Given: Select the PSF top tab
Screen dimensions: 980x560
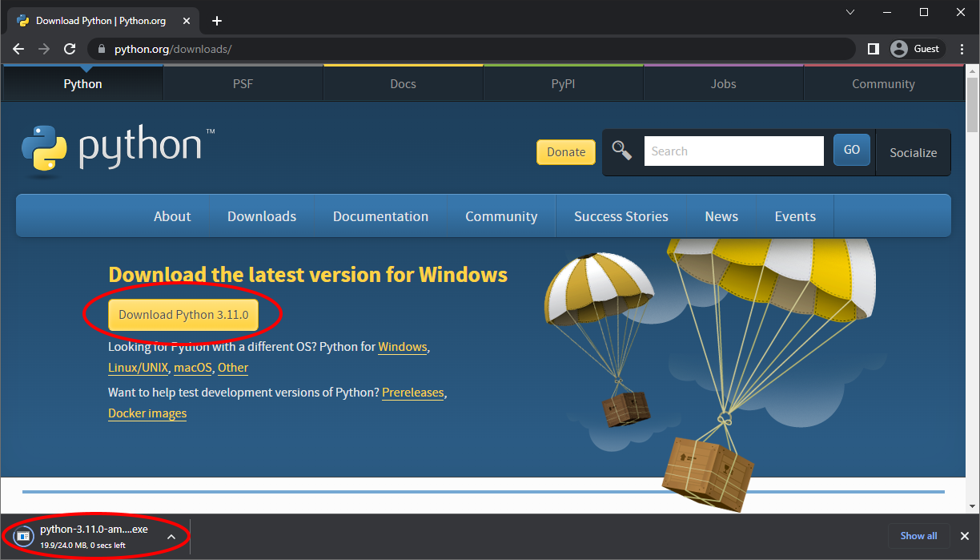Looking at the screenshot, I should coord(243,83).
